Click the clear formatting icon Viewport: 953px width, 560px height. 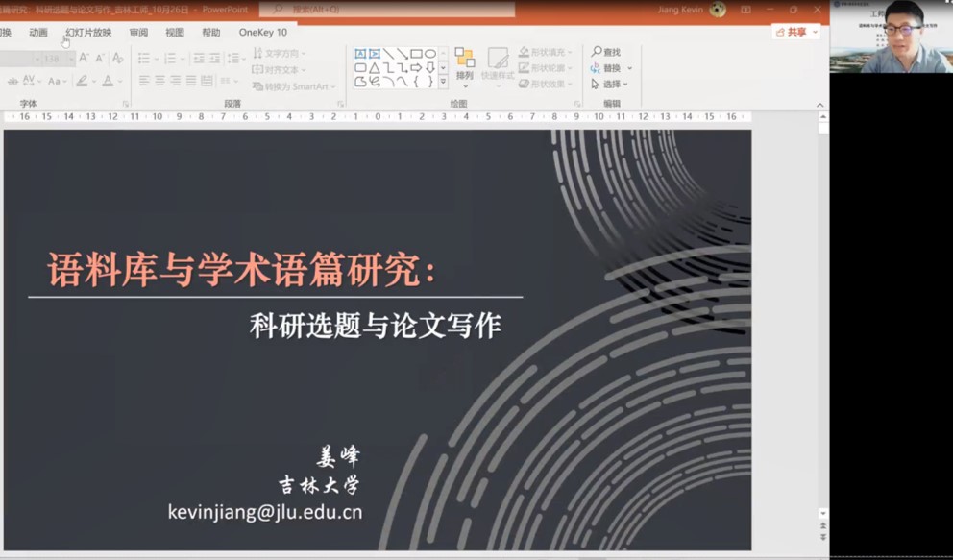(x=117, y=59)
